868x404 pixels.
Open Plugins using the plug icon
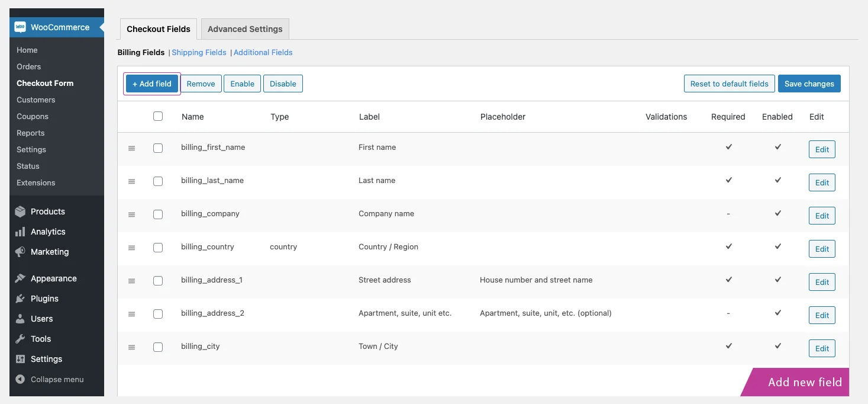[20, 299]
